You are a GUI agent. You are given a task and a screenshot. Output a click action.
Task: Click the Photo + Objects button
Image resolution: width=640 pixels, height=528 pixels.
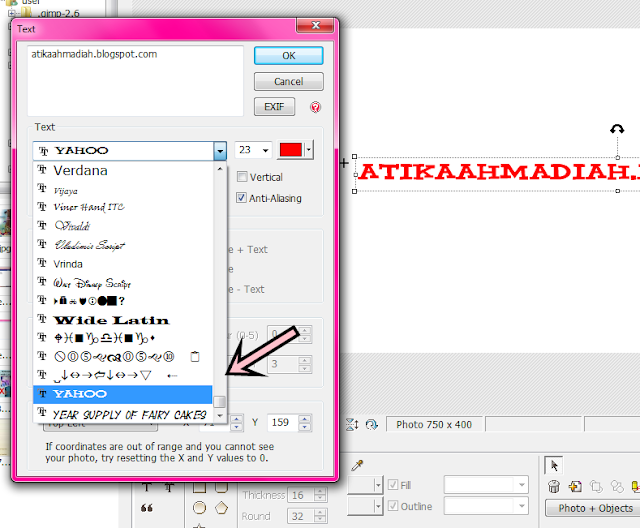595,508
